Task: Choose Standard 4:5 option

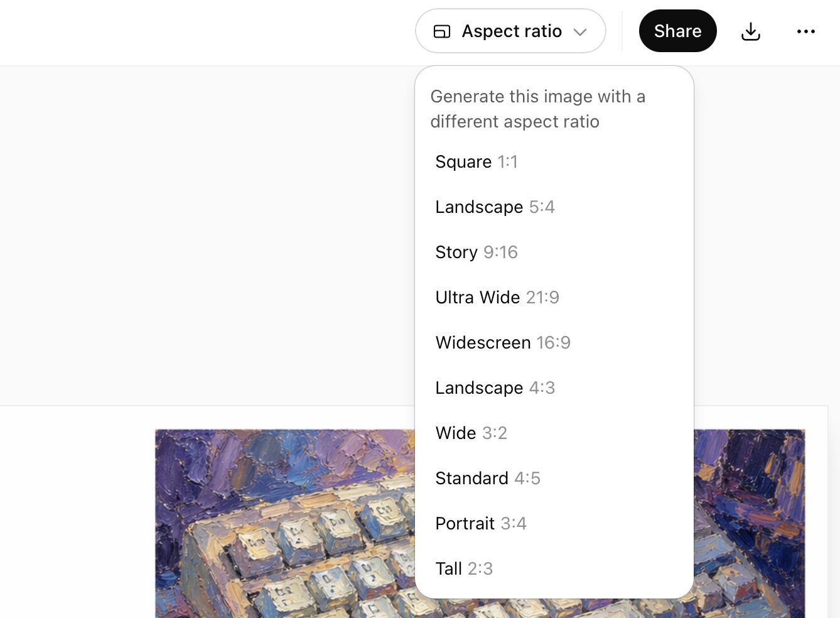Action: 488,479
